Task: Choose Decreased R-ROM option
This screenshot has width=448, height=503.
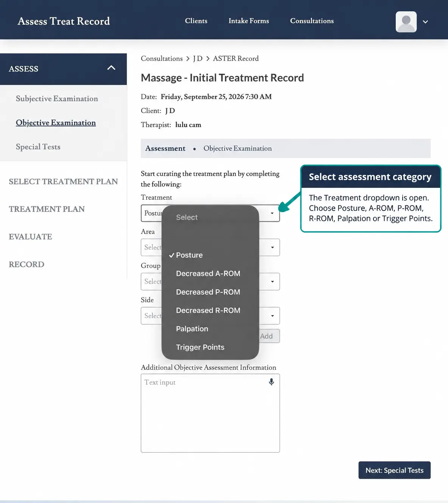Action: (x=208, y=310)
